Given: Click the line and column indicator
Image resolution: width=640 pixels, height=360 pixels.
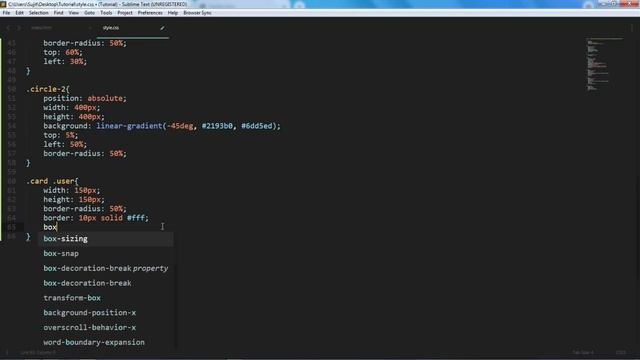Looking at the screenshot, I should coord(38,352).
